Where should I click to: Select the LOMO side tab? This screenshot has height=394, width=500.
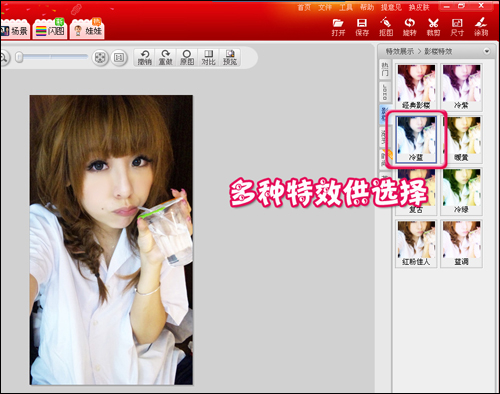click(385, 92)
